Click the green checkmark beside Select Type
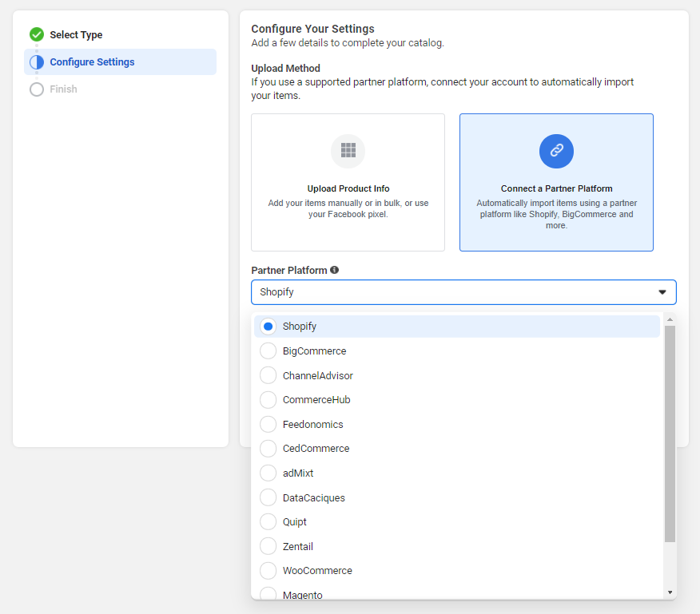 tap(37, 34)
